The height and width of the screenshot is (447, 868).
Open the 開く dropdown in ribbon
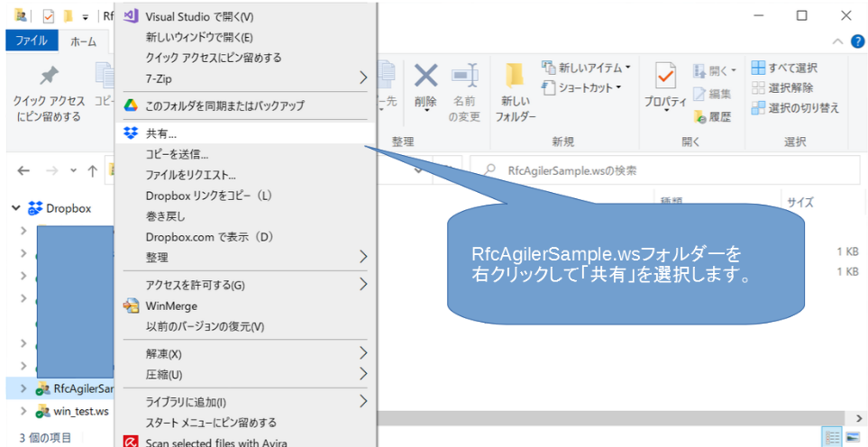pos(715,71)
